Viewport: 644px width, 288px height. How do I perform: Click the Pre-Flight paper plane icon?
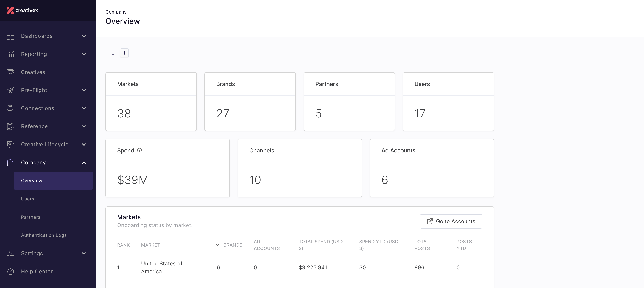pyautogui.click(x=11, y=90)
